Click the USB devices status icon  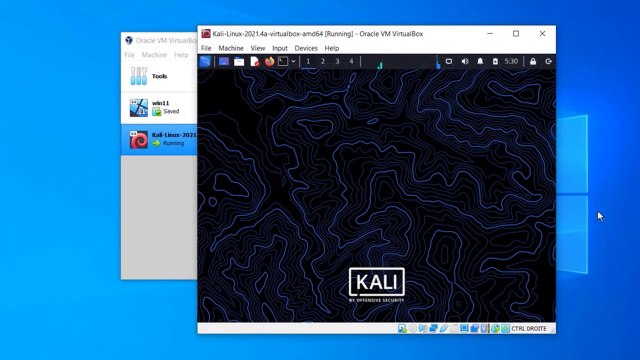point(444,328)
